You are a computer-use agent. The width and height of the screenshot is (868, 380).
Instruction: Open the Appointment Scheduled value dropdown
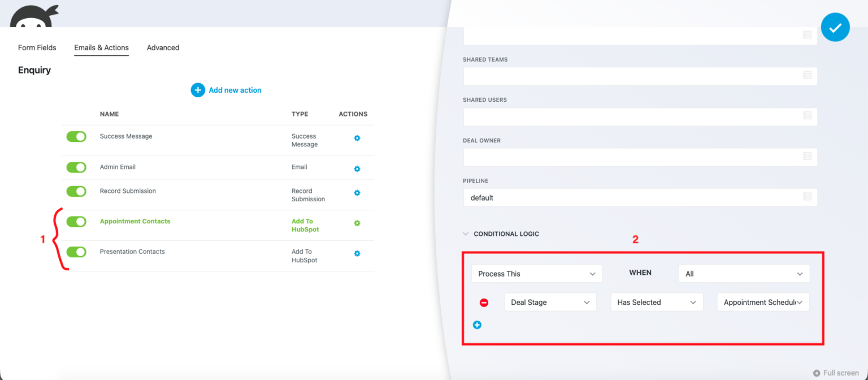pos(763,303)
